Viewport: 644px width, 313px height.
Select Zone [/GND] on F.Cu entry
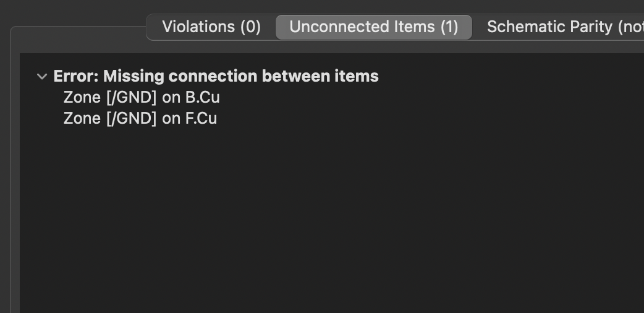pyautogui.click(x=140, y=118)
